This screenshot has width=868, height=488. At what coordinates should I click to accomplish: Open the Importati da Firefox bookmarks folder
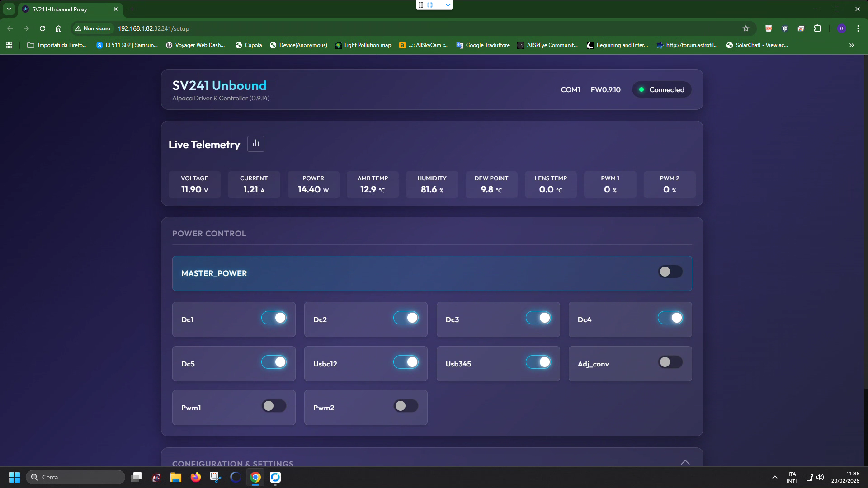click(57, 45)
